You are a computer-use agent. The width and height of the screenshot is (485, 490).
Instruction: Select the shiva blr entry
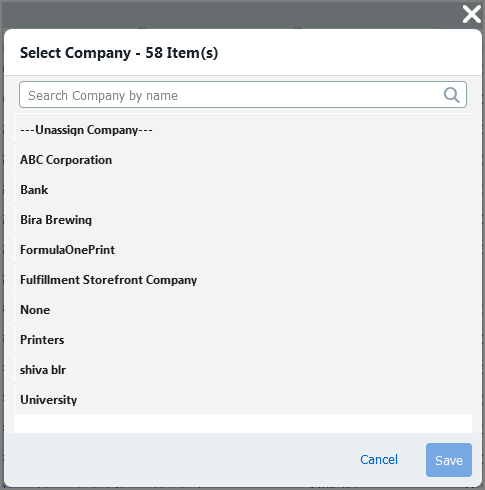[x=243, y=370]
